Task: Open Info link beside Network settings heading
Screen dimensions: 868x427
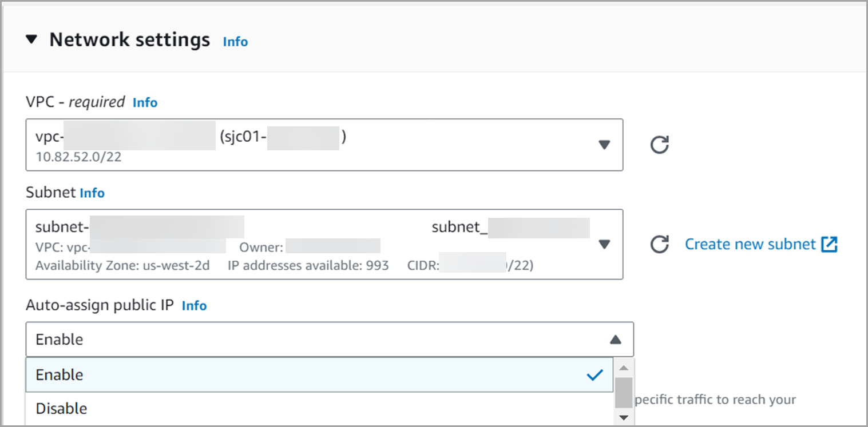Action: [235, 42]
